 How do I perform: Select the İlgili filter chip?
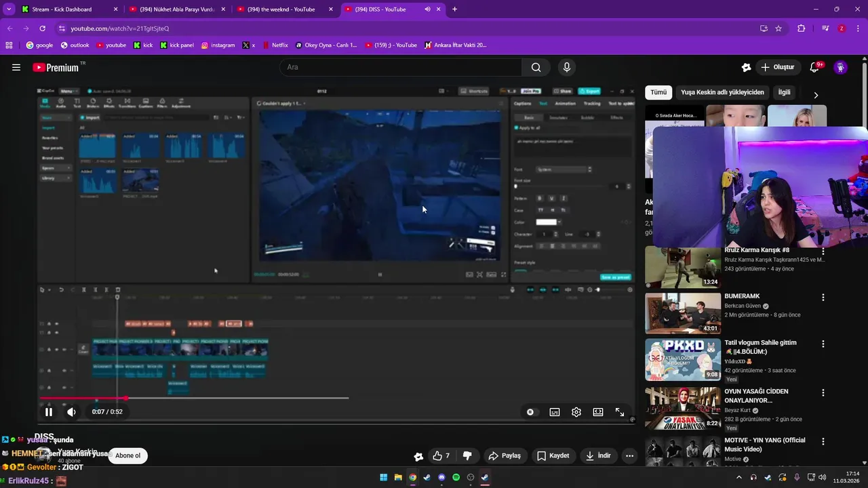point(784,92)
